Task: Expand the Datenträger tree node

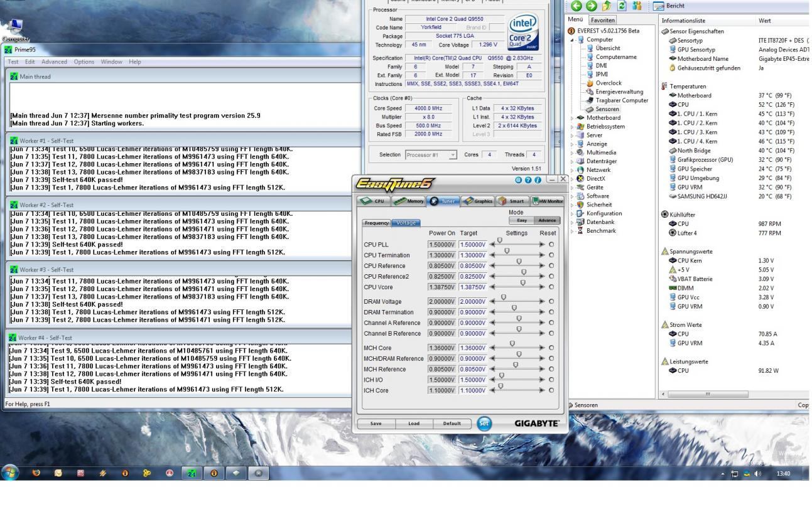Action: [x=571, y=161]
